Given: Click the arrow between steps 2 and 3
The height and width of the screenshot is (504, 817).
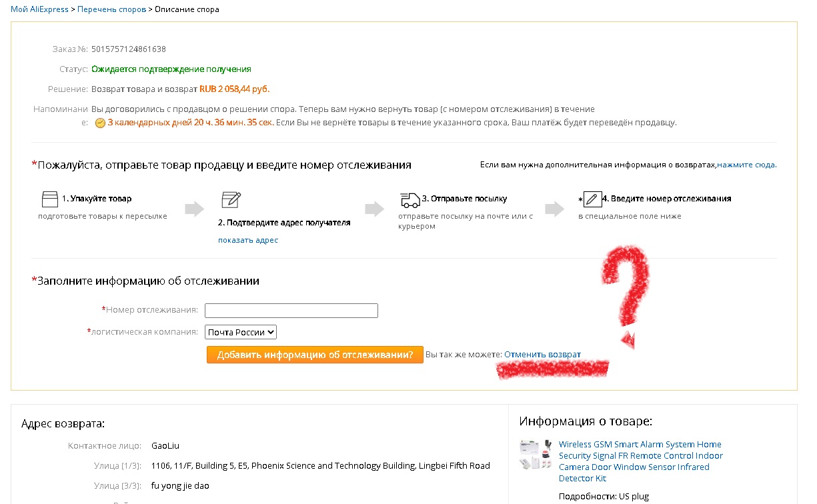Looking at the screenshot, I should click(375, 209).
